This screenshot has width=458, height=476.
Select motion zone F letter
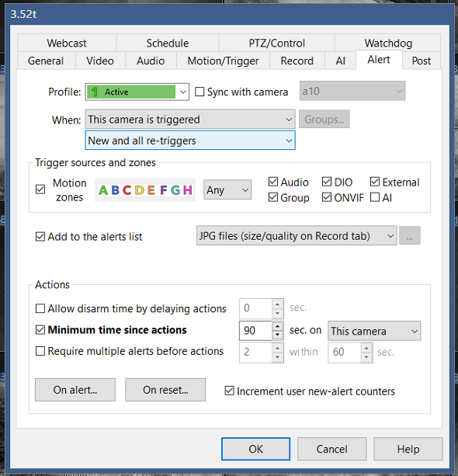click(x=163, y=190)
